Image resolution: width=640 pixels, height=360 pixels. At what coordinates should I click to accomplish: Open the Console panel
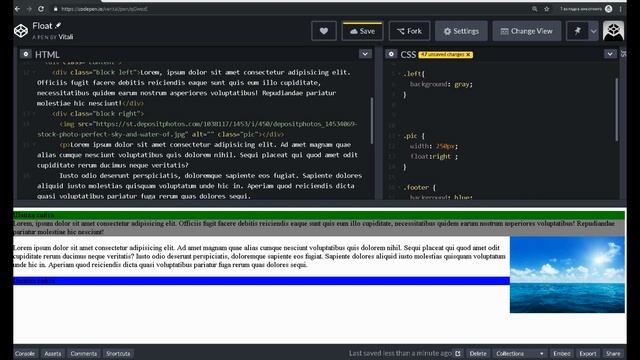coord(25,353)
